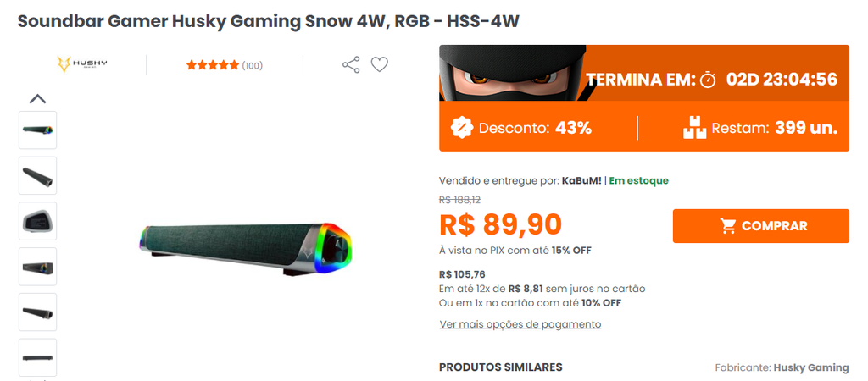The width and height of the screenshot is (868, 381).
Task: Select fifth dark soundbar thumbnail
Action: (37, 312)
